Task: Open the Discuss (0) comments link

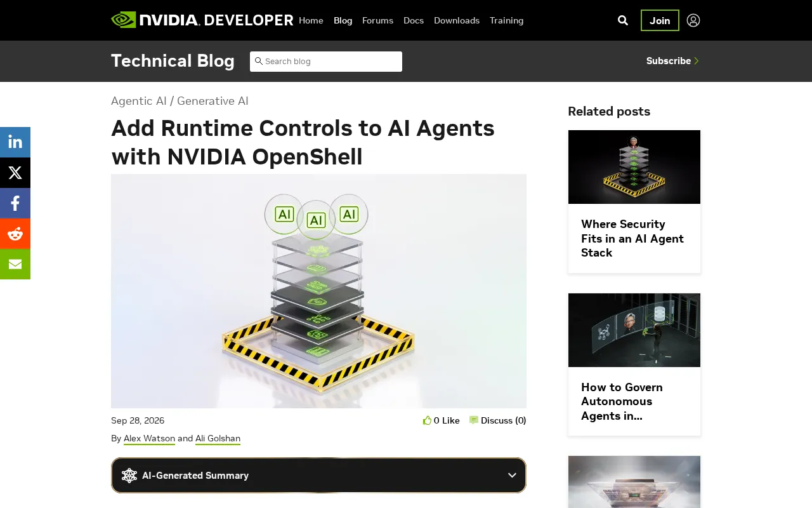Action: click(x=498, y=420)
